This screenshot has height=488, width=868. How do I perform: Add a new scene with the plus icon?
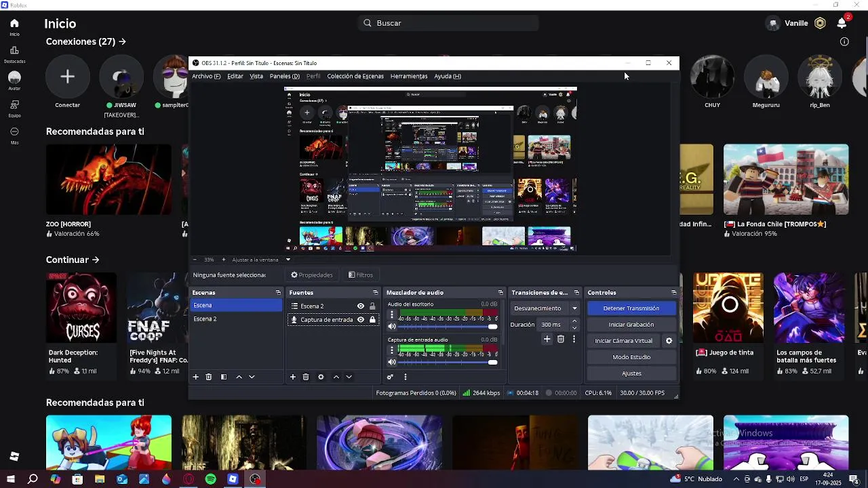(x=195, y=377)
